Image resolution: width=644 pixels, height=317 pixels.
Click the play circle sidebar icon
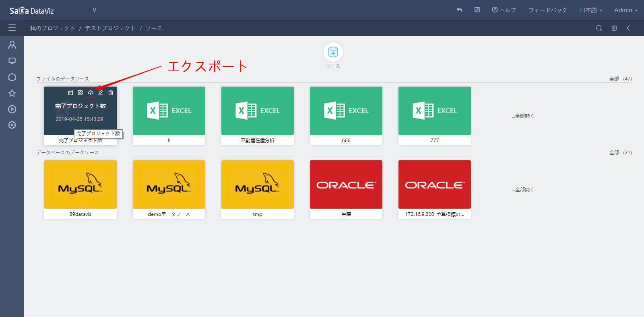point(12,109)
